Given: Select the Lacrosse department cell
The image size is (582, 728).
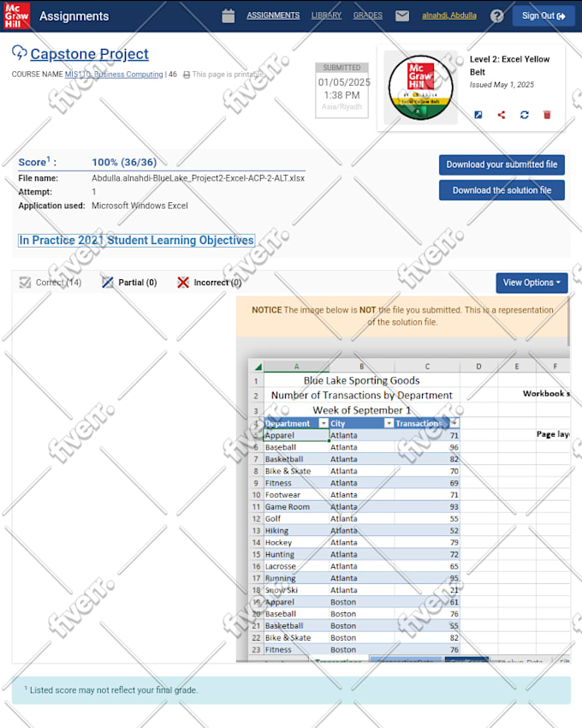Looking at the screenshot, I should click(x=297, y=566).
